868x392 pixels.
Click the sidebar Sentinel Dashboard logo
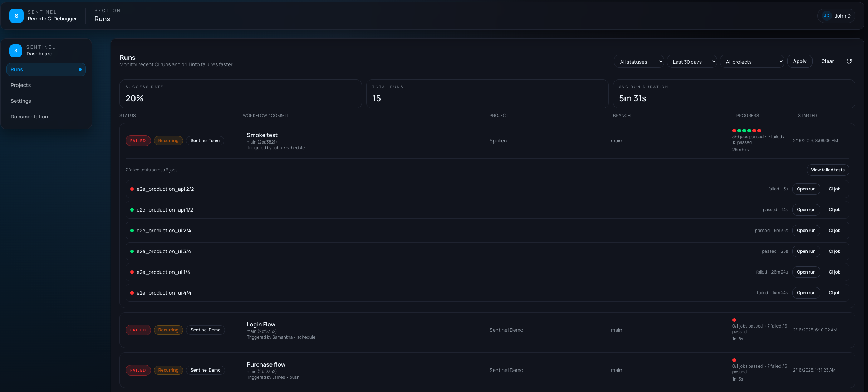[x=16, y=51]
